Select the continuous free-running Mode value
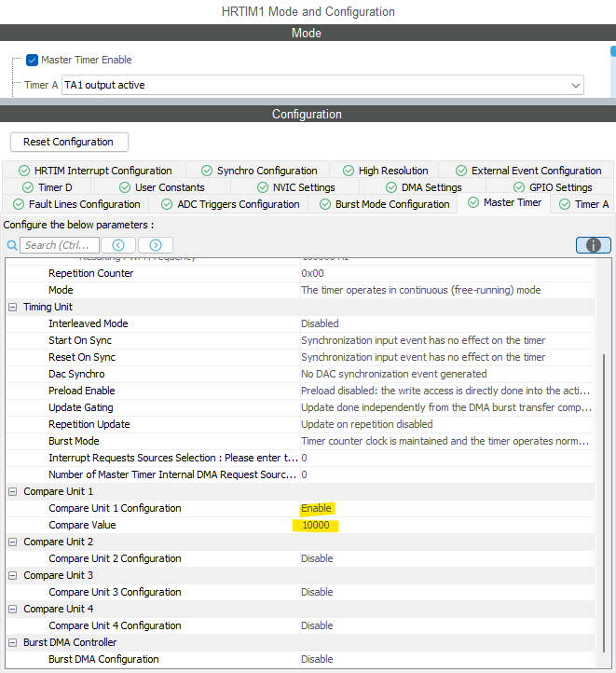The height and width of the screenshot is (673, 616). [420, 290]
